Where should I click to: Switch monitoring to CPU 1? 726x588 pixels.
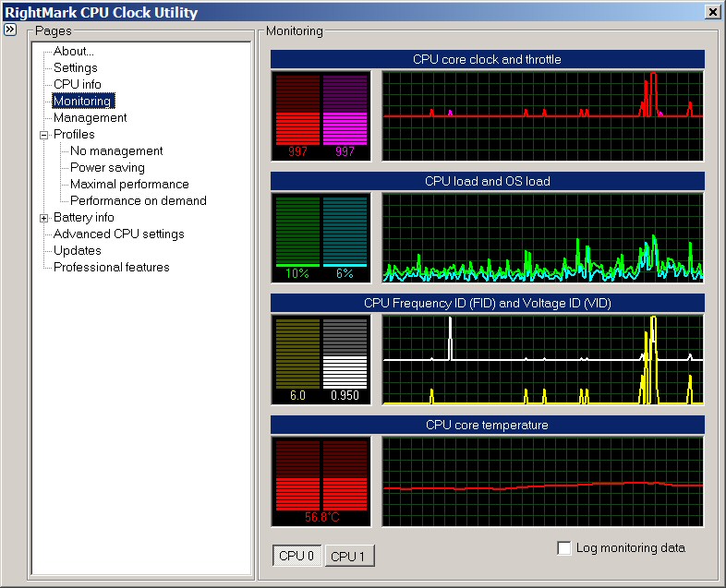(x=349, y=556)
